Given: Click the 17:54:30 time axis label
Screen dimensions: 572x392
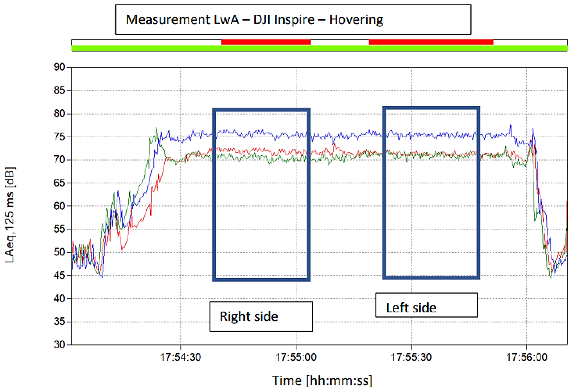Looking at the screenshot, I should click(x=180, y=357).
